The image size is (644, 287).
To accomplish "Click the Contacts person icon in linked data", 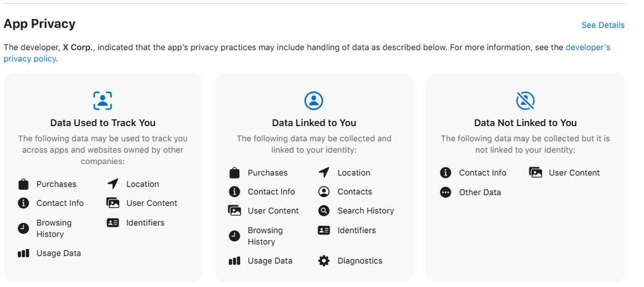I will pyautogui.click(x=324, y=192).
